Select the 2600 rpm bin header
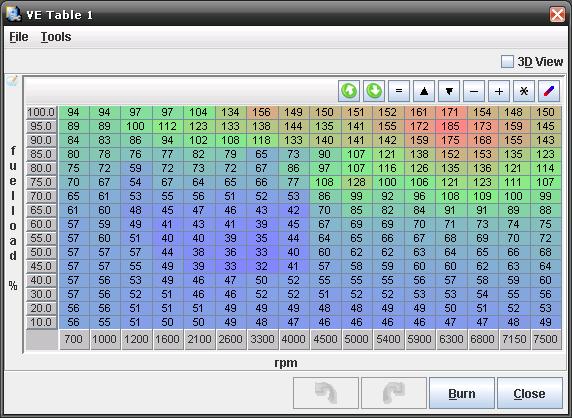The width and height of the screenshot is (572, 418). 230,339
